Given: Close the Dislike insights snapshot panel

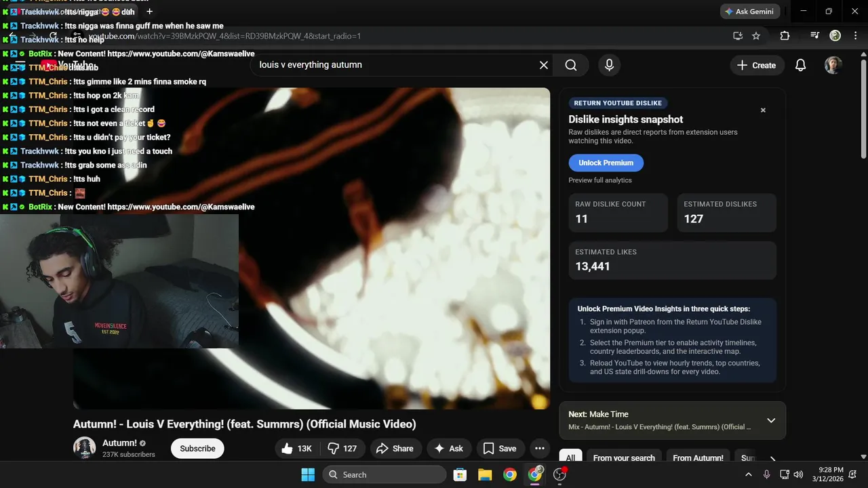Looking at the screenshot, I should (x=763, y=110).
